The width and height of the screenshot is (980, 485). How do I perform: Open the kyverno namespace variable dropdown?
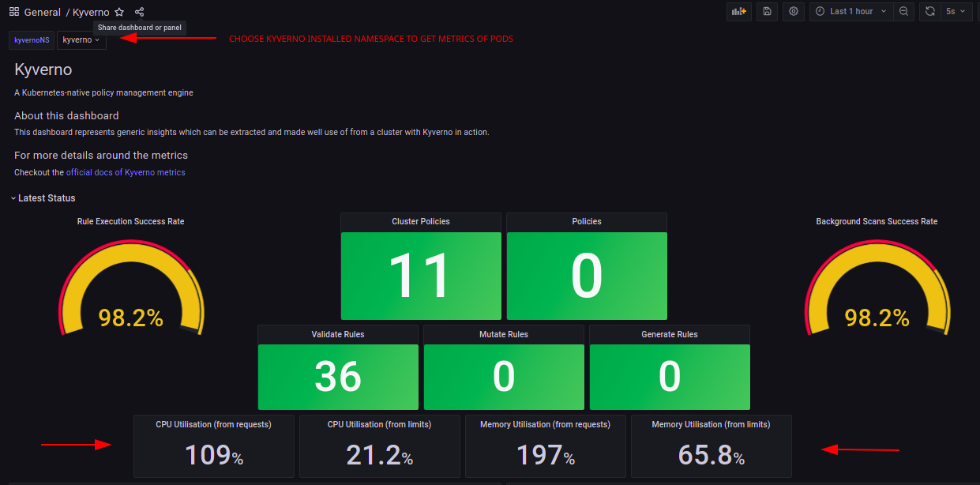pos(81,39)
